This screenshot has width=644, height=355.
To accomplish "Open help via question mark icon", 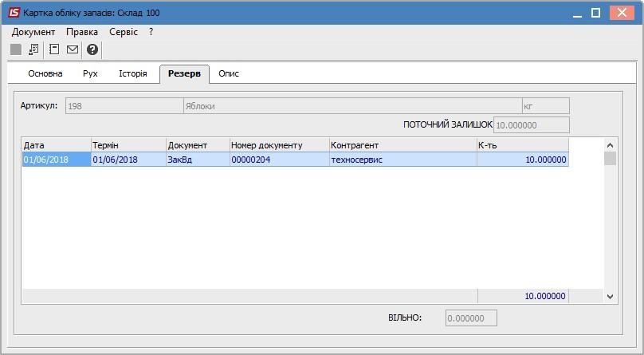I will (x=92, y=49).
